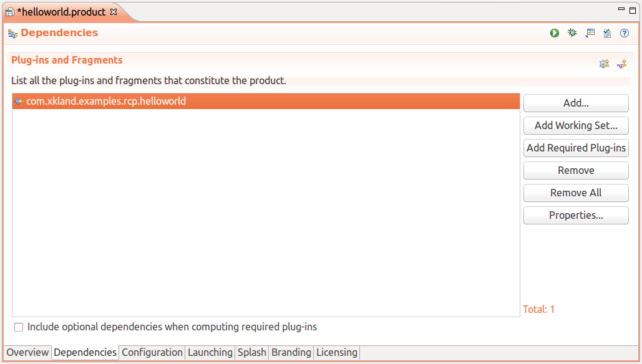This screenshot has width=642, height=364.
Task: Go to the Launching tab
Action: tap(210, 353)
